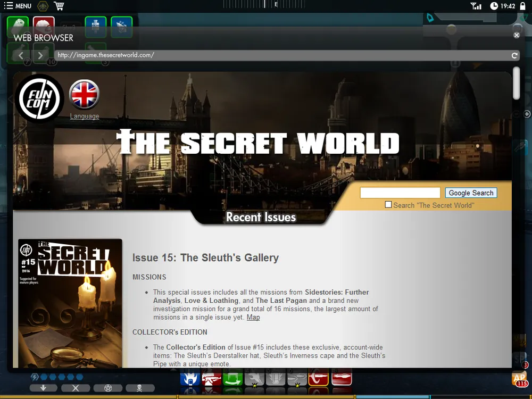The image size is (532, 399).
Task: Select the Recent Issues tab
Action: [x=261, y=217]
